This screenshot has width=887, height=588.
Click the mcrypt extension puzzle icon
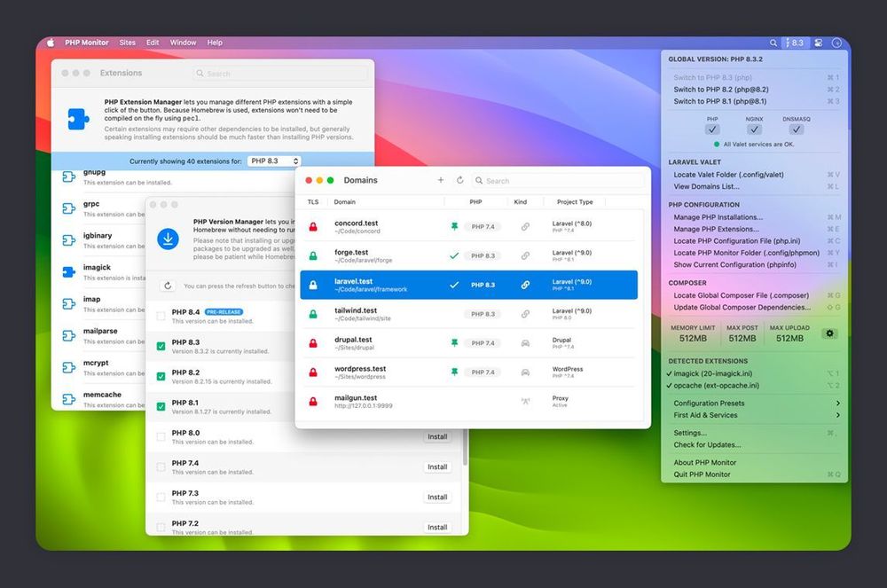pos(69,367)
